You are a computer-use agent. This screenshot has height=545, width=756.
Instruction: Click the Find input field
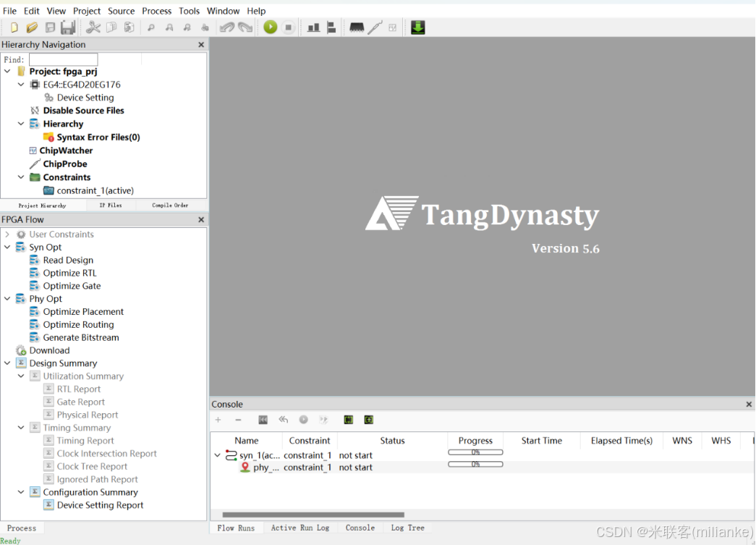click(63, 60)
